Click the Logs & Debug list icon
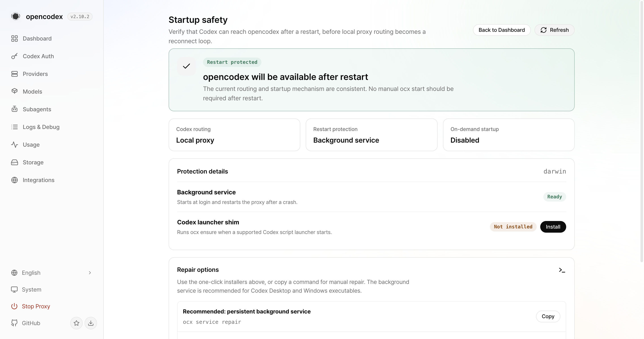Screen dimensions: 644x339 click(15, 127)
